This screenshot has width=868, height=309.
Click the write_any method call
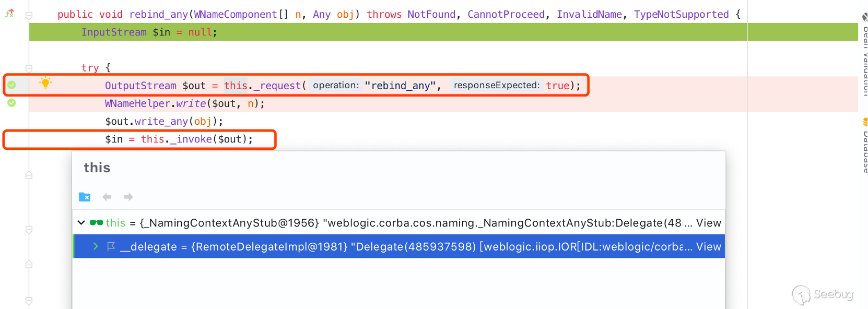coord(161,122)
